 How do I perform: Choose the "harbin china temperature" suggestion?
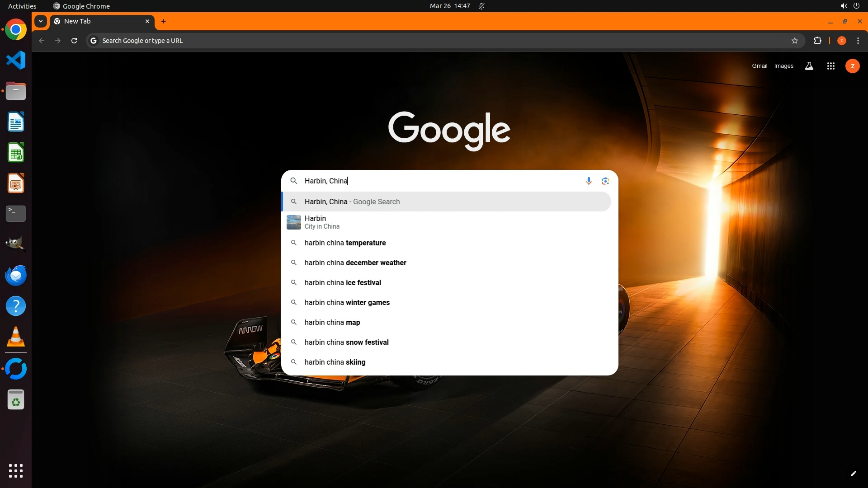pos(345,243)
